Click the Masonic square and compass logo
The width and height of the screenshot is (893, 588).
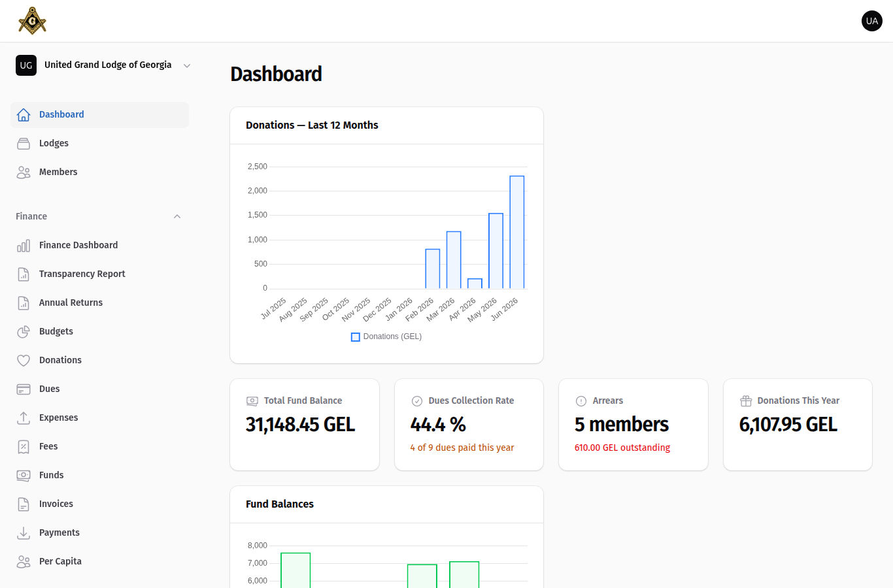point(32,21)
